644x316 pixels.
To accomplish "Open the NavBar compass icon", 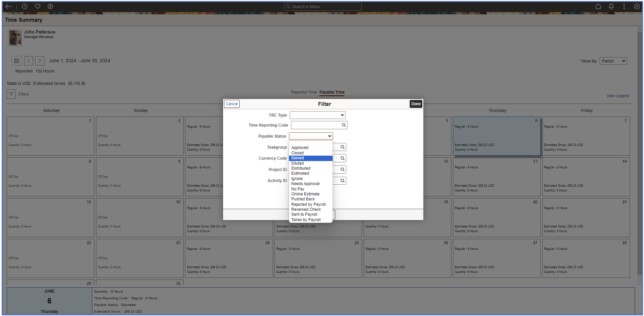I will pyautogui.click(x=637, y=6).
